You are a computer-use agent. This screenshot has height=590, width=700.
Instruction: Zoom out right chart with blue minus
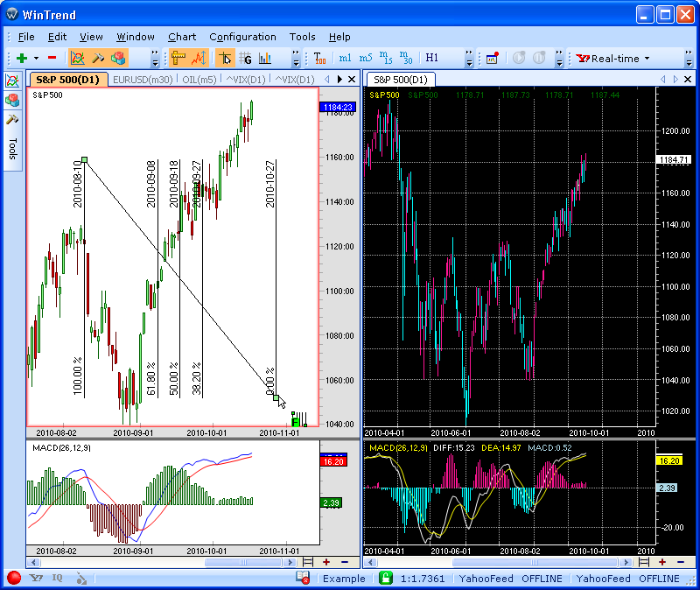point(681,562)
